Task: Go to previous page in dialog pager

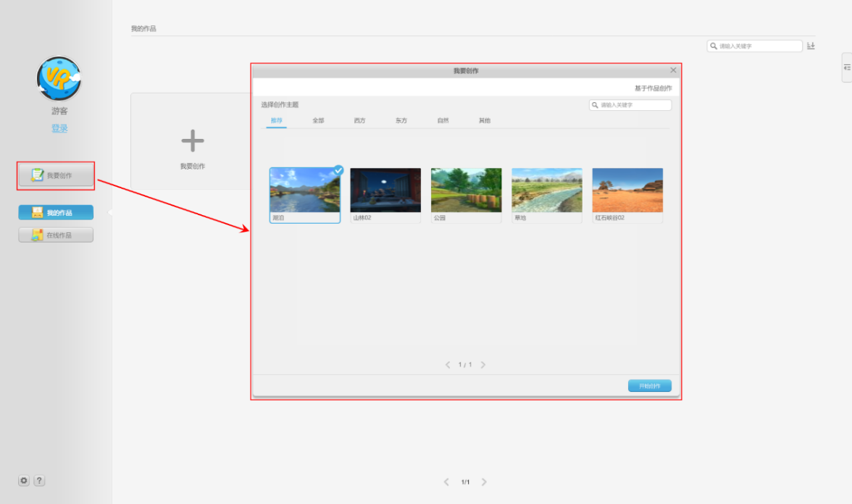Action: [448, 365]
